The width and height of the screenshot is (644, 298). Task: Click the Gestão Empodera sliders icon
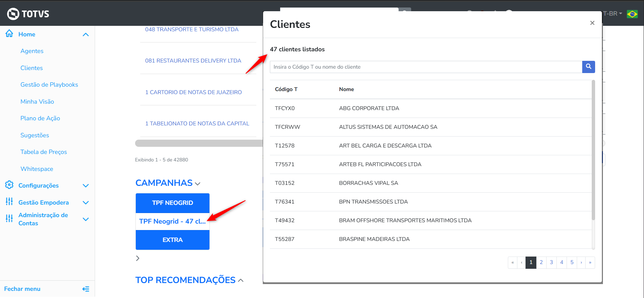(x=9, y=202)
